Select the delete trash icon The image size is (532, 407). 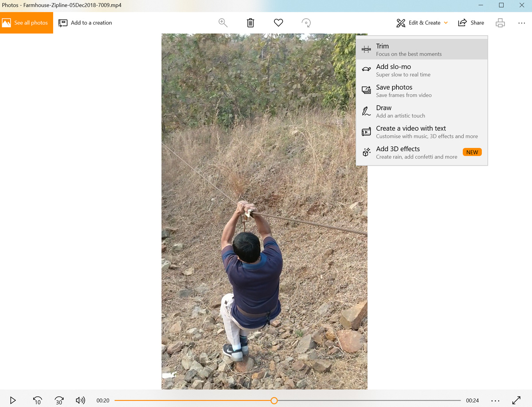[250, 22]
